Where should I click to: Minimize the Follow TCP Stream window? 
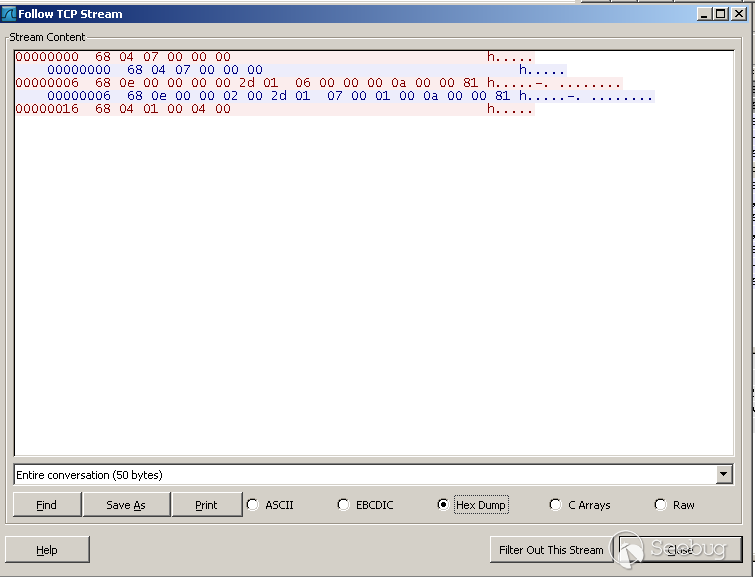(x=704, y=14)
